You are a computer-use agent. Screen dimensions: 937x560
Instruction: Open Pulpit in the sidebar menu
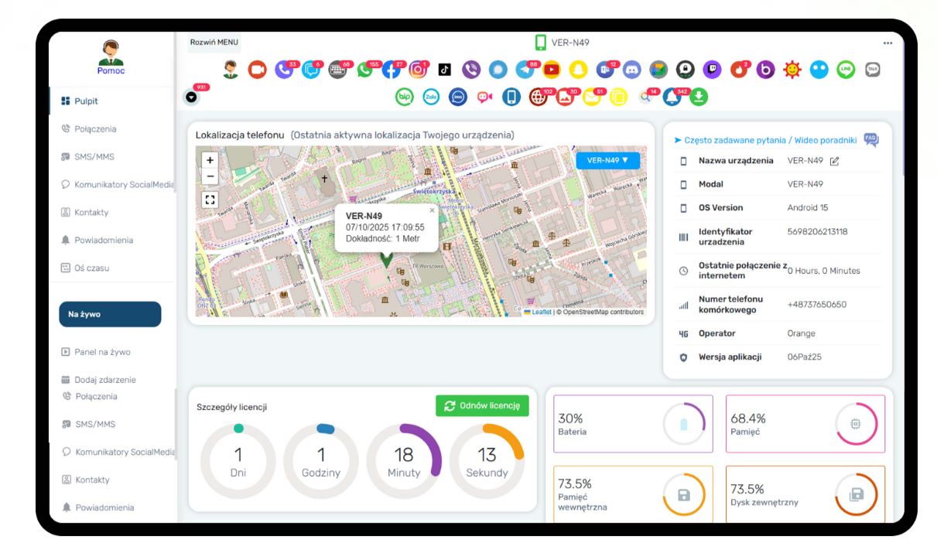click(x=86, y=101)
